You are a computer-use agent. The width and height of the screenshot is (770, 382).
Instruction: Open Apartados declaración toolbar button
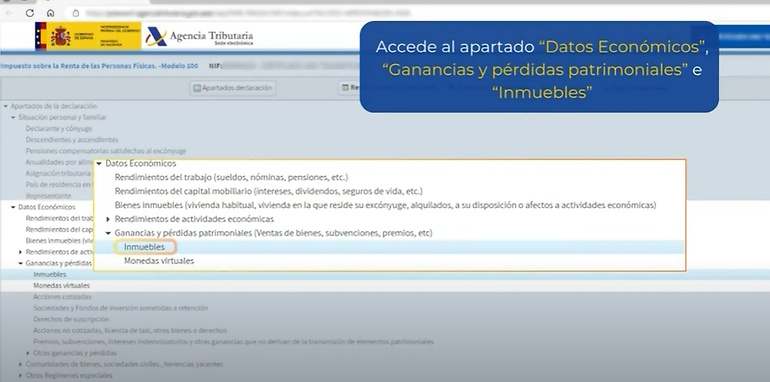coord(233,88)
